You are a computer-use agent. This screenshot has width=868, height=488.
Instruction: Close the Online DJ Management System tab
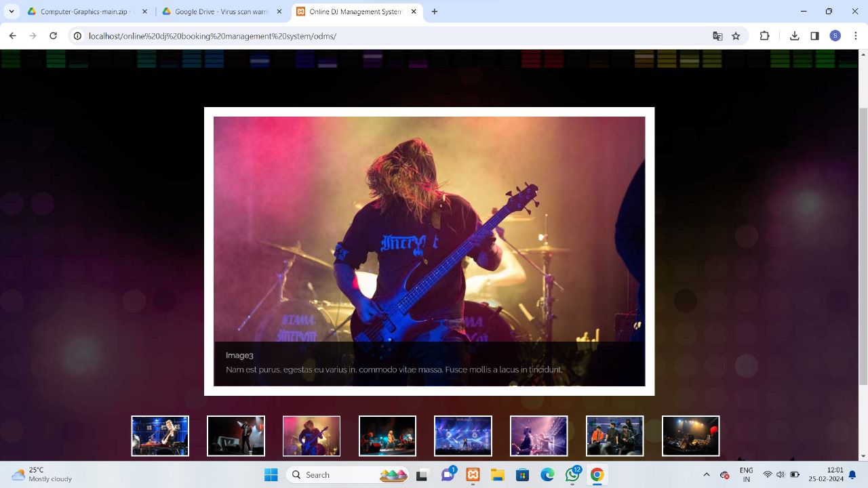click(414, 12)
